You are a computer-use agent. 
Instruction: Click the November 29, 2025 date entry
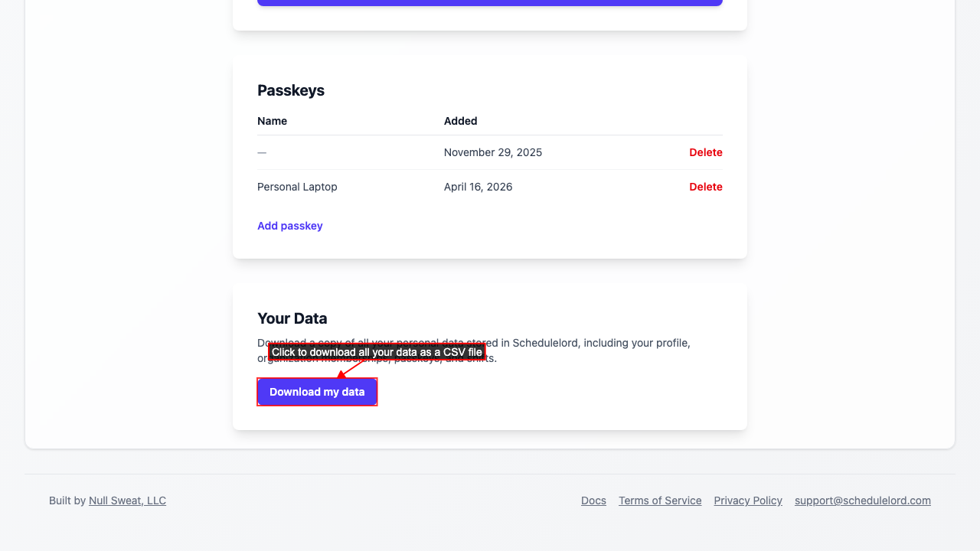[492, 152]
